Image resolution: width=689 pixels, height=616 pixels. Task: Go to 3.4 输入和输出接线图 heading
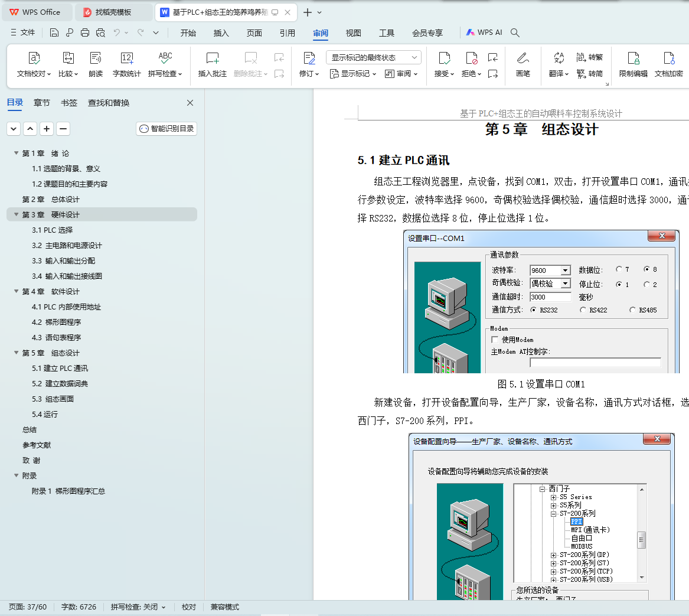(x=67, y=276)
